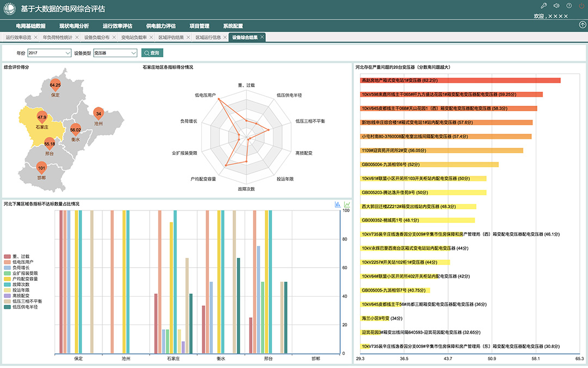This screenshot has height=368, width=588.
Task: Open the 设备类型 变压器 dropdown
Action: point(115,53)
